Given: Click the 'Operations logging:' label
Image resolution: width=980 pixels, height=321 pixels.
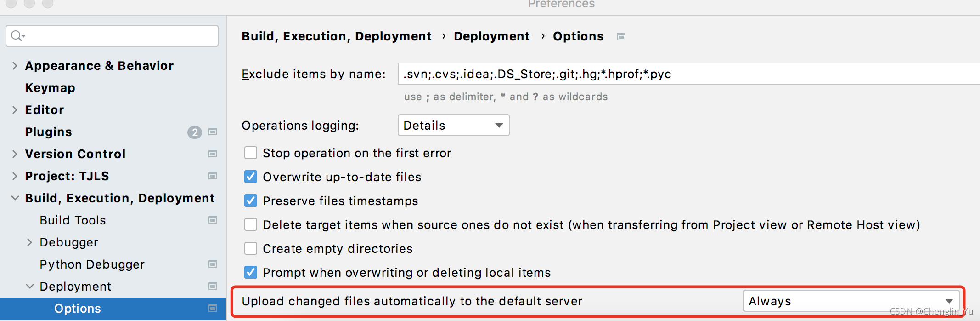Looking at the screenshot, I should [x=300, y=126].
